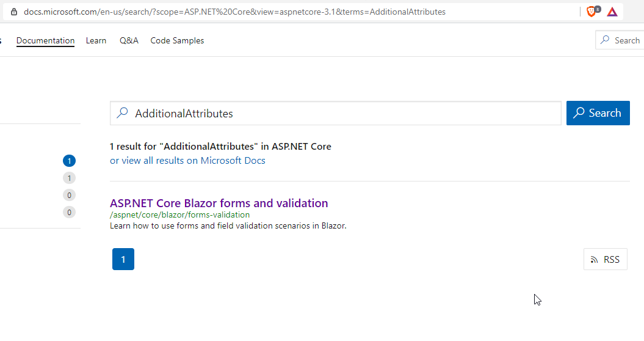Click the browser URL address text
The image size is (644, 341).
click(234, 12)
